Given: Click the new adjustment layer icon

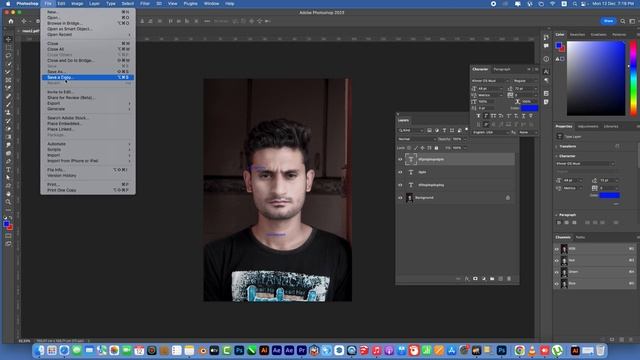Looking at the screenshot, I should 484,279.
